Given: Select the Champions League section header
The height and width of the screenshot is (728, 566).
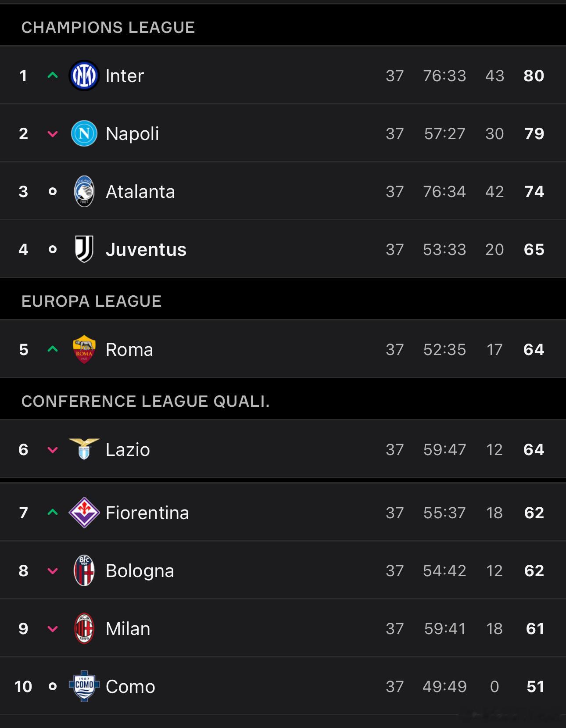Looking at the screenshot, I should 283,27.
